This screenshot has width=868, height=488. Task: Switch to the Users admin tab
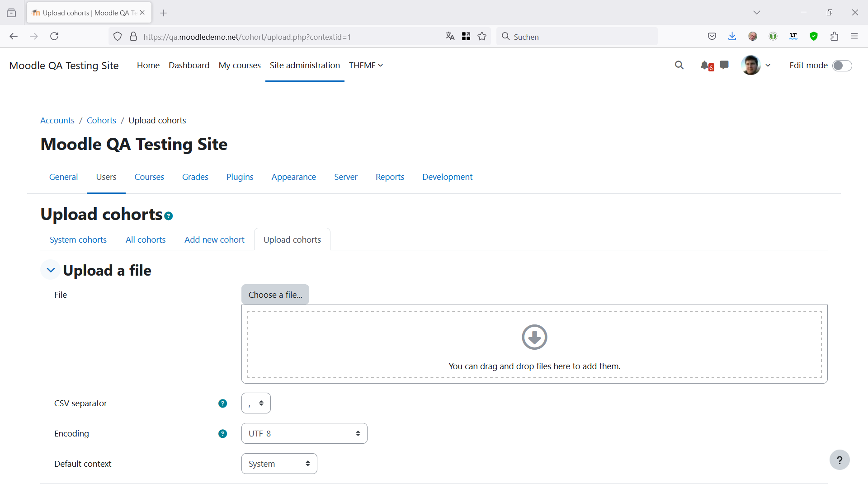click(x=106, y=177)
